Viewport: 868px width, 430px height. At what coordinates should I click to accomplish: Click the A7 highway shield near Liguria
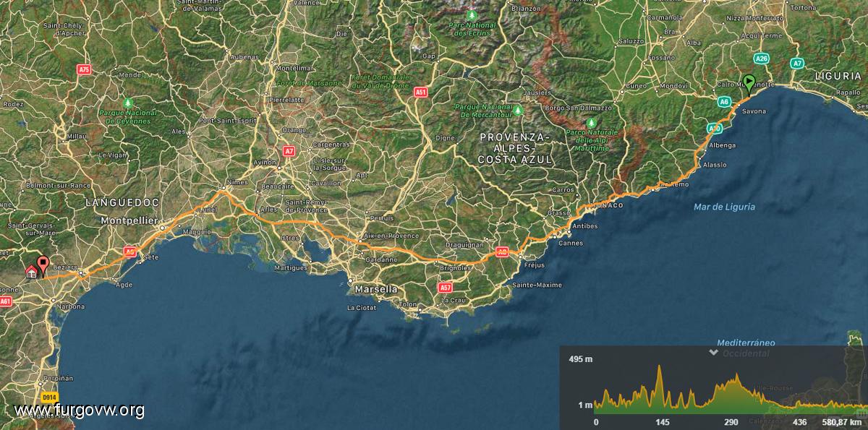[x=796, y=64]
